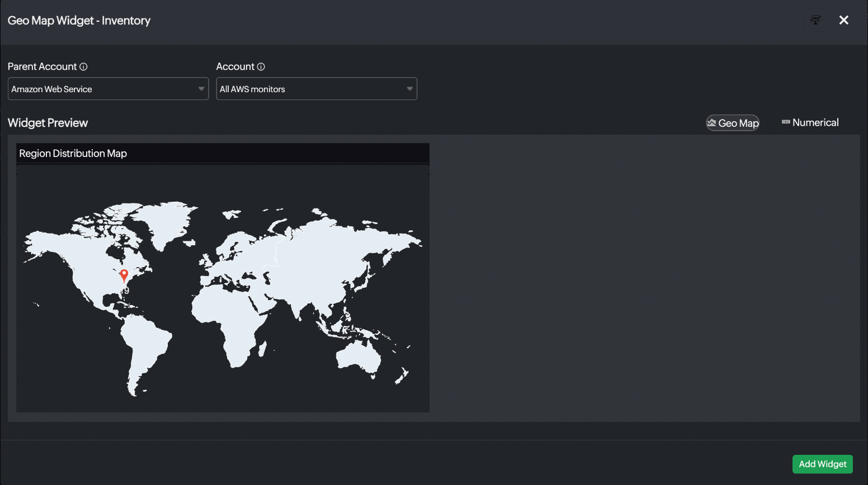Click the Geo Map Widget - Inventory title
The image size is (868, 485).
coord(79,21)
